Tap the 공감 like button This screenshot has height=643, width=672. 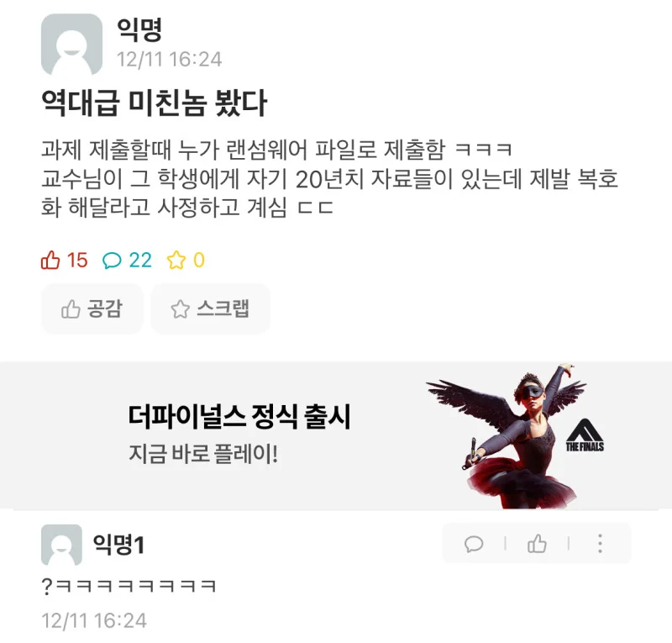tap(92, 308)
